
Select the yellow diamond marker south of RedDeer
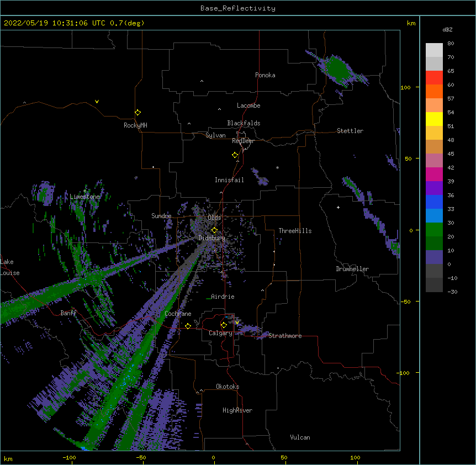tap(235, 155)
